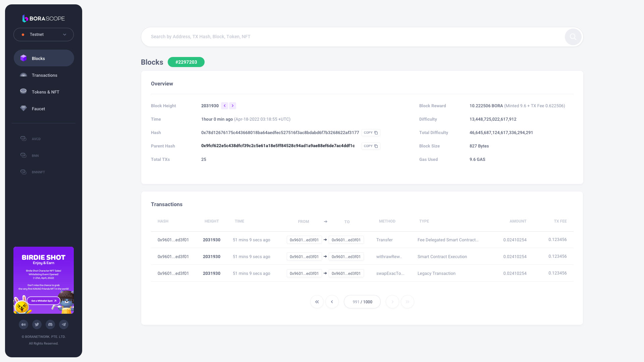The image size is (644, 362).
Task: Open the AVCD sidebar link
Action: pyautogui.click(x=36, y=139)
